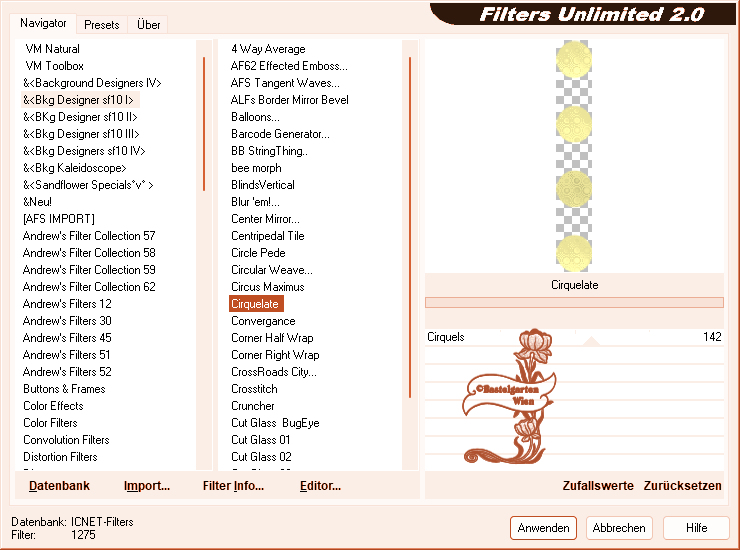Choose Blur 'em!... filter
The image size is (740, 550).
pyautogui.click(x=255, y=202)
